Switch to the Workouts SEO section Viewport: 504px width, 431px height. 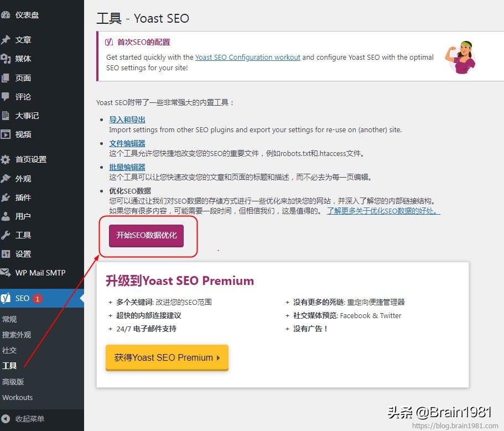click(x=17, y=397)
